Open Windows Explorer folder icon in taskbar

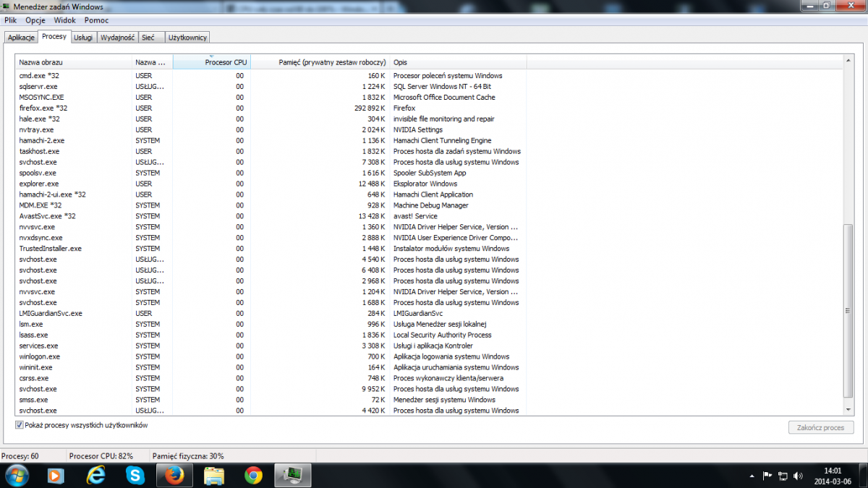click(x=214, y=475)
